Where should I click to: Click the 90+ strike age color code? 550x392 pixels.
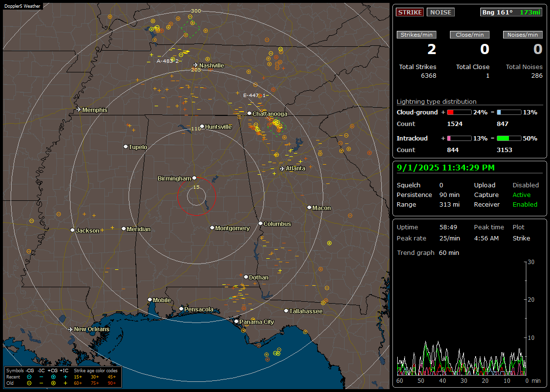tap(112, 383)
